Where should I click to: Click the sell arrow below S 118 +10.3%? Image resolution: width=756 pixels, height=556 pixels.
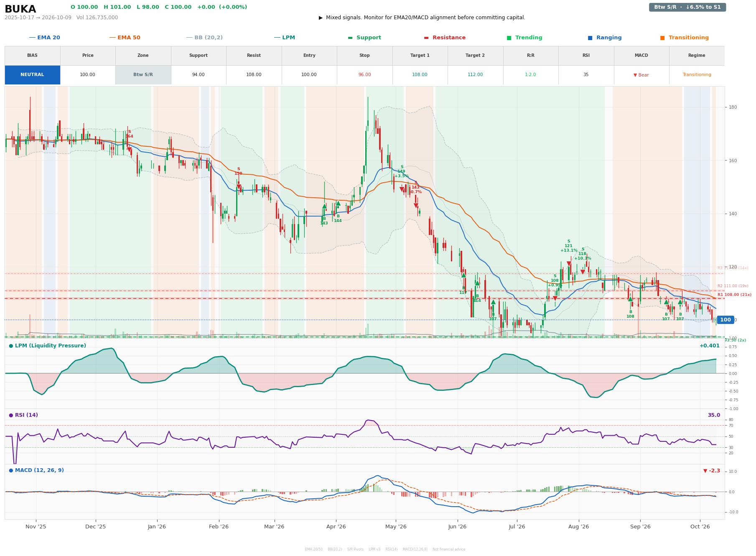[x=583, y=272]
